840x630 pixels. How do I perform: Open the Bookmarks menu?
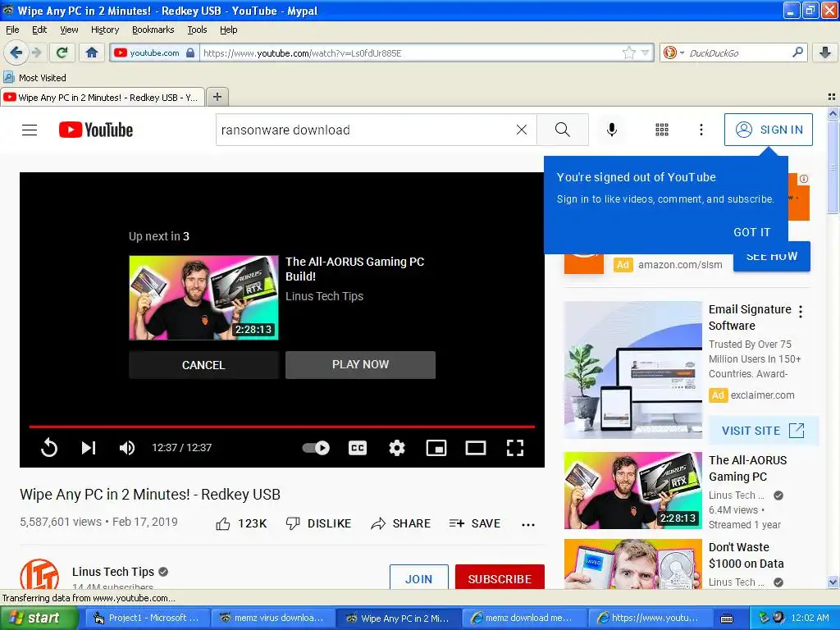click(153, 30)
